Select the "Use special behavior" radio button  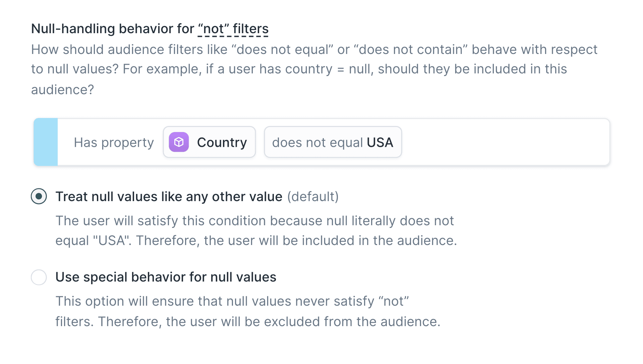coord(39,277)
